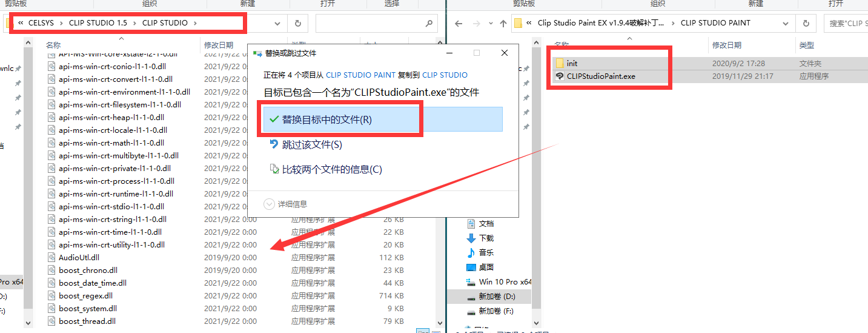Choose 比较两个文件的信息(C)
Image resolution: width=868 pixels, height=333 pixels.
pos(326,169)
